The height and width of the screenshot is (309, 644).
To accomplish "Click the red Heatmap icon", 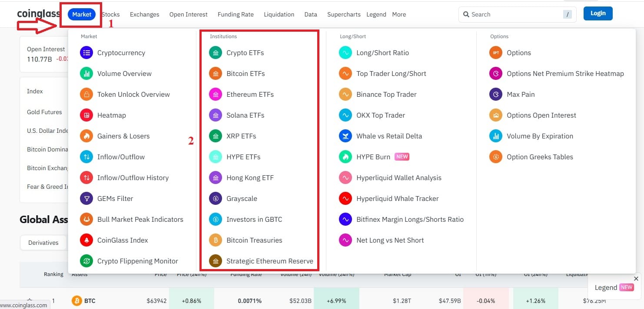I will [86, 115].
